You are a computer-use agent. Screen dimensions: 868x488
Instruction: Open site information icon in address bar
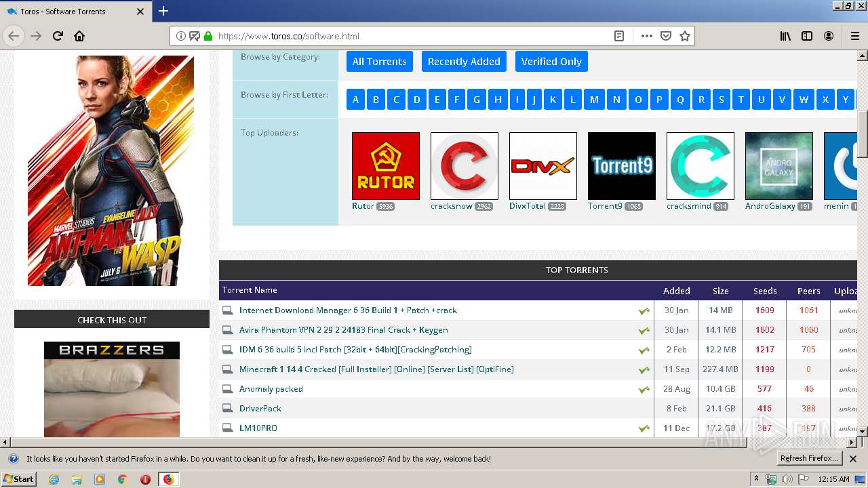(181, 36)
